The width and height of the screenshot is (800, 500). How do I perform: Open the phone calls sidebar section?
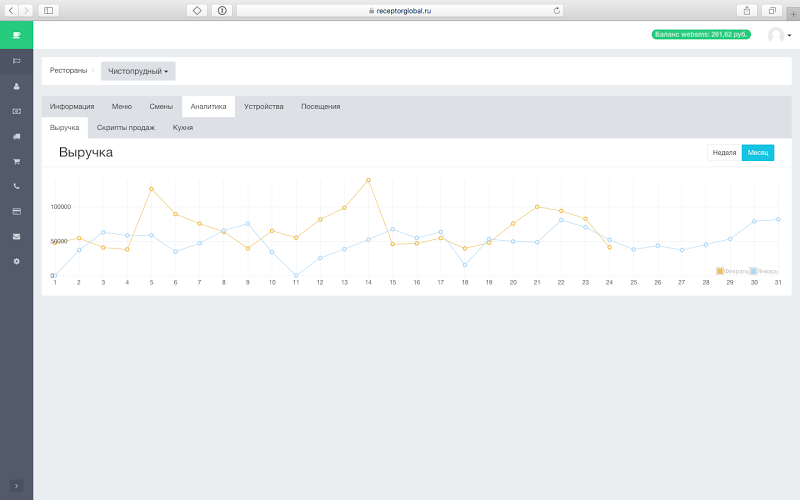(16, 186)
